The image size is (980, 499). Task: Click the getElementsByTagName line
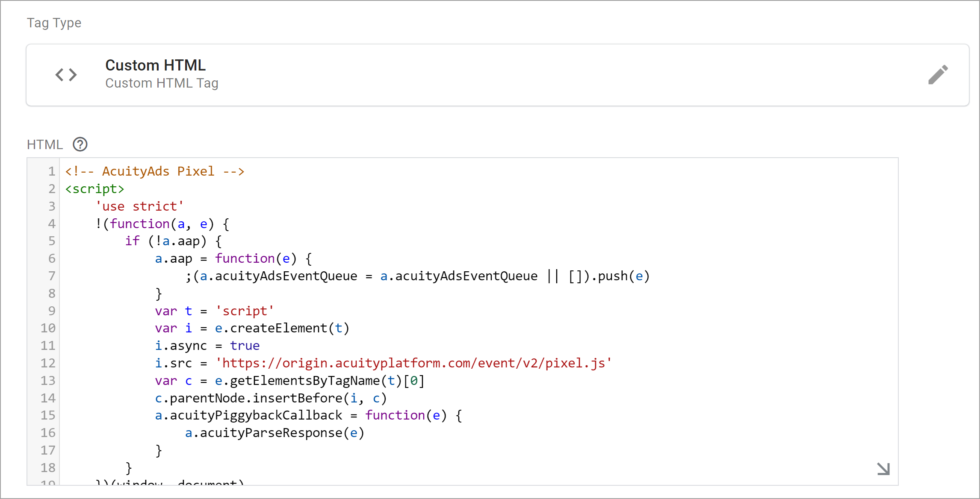click(289, 381)
